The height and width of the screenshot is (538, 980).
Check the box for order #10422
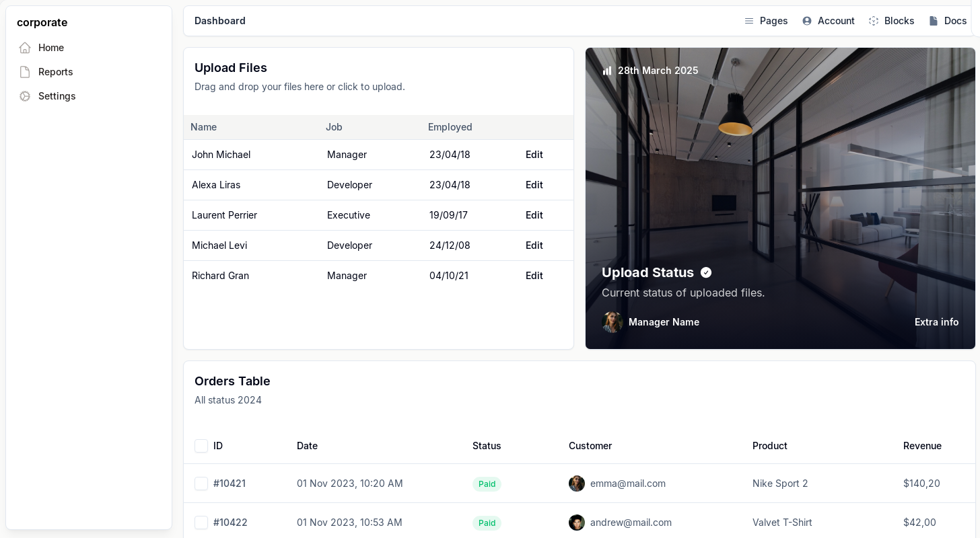201,523
